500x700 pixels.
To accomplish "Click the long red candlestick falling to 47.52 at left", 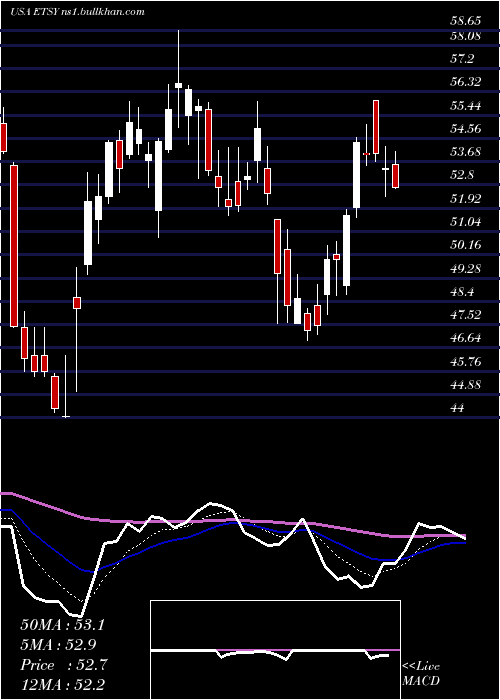I will tap(14, 246).
